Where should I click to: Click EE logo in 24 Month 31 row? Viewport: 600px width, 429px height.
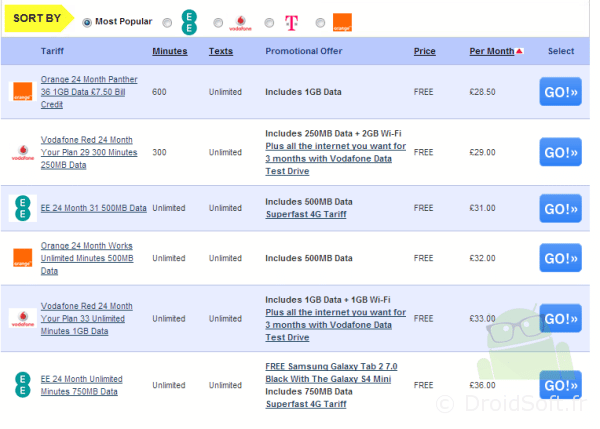click(23, 208)
